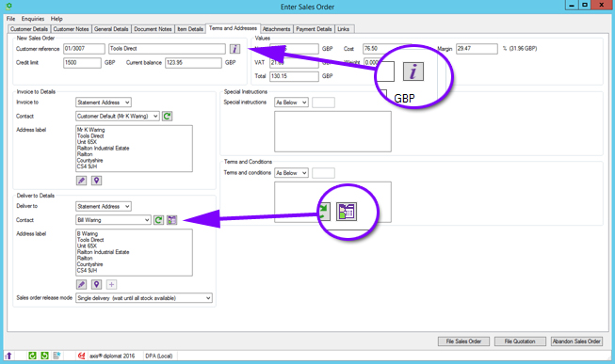The image size is (615, 364).
Task: Switch to the Document Notes tab
Action: pyautogui.click(x=153, y=29)
